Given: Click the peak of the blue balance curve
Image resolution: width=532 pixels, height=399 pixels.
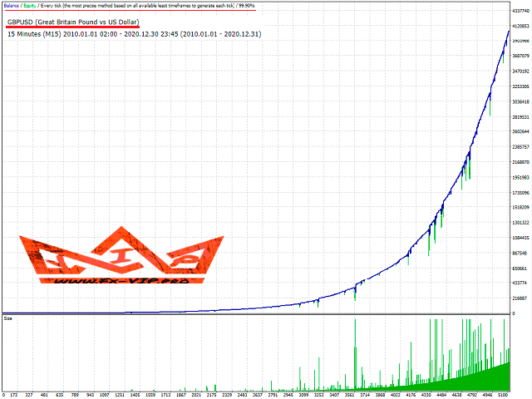Looking at the screenshot, I should tap(509, 32).
